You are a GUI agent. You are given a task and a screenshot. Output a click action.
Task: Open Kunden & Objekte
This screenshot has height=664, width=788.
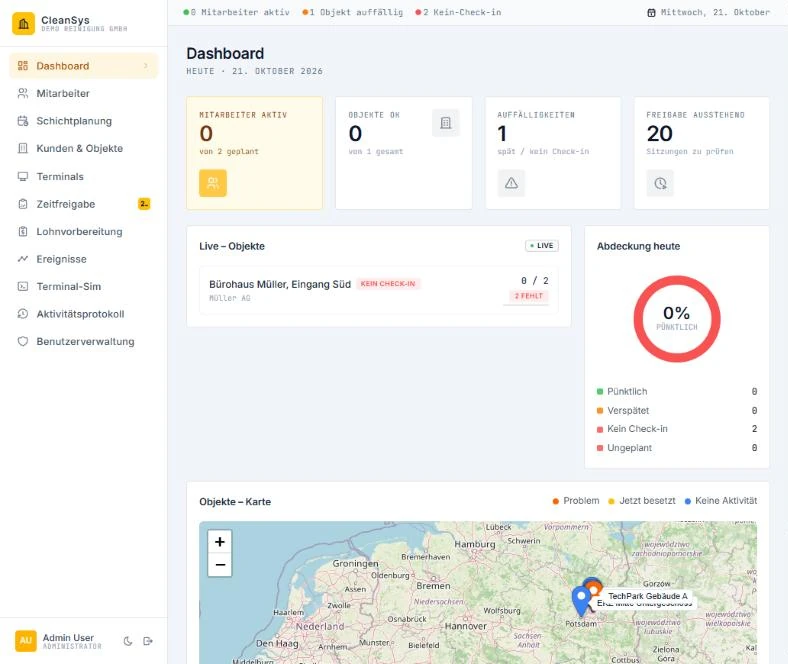click(83, 148)
